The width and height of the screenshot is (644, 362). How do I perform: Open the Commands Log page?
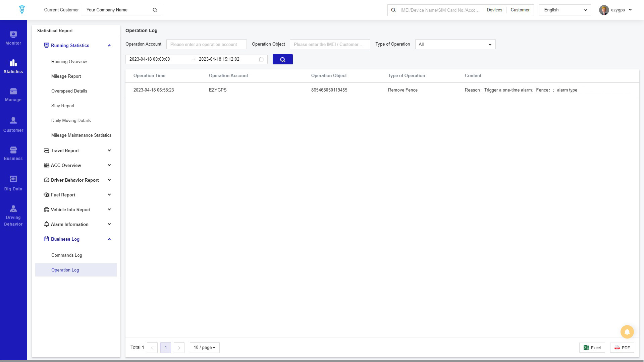67,255
